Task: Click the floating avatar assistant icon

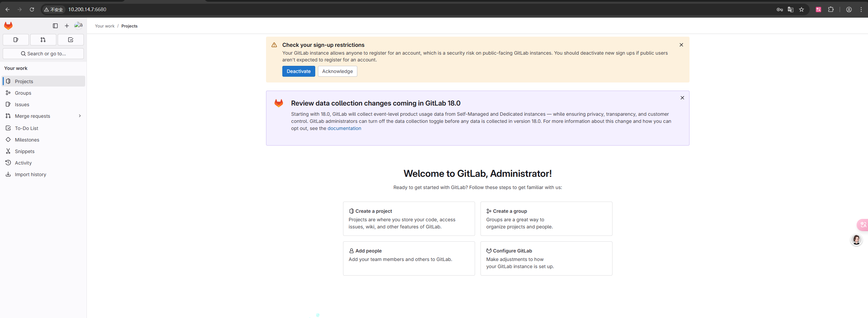Action: 856,240
